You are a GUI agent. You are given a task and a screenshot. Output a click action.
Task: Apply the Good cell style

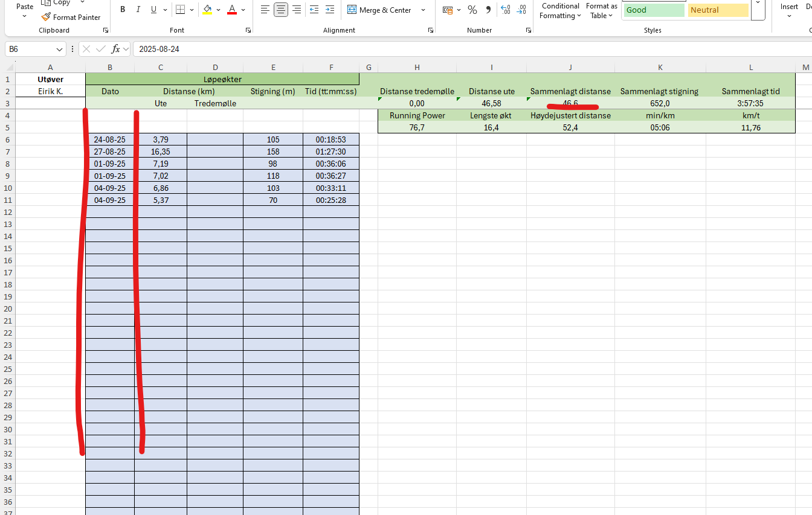(653, 10)
